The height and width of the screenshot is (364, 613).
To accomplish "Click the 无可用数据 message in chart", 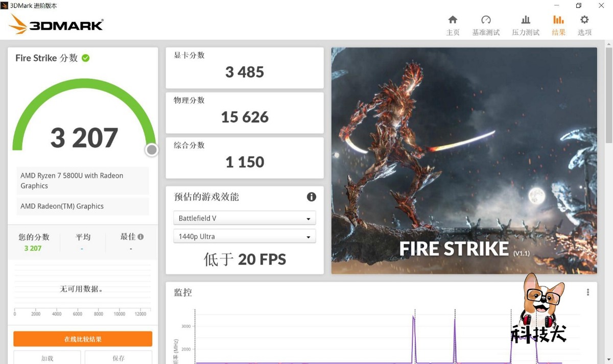I will (82, 289).
